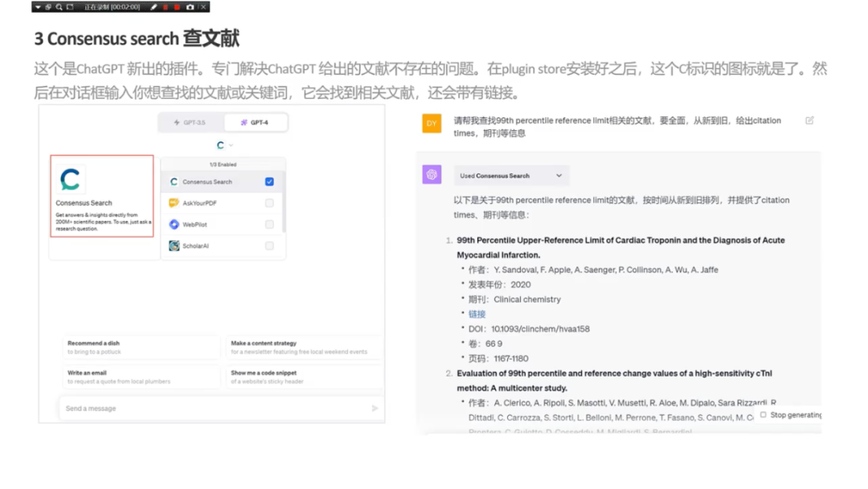Click the recorder window-selection icon
868x489 pixels.
[48, 7]
